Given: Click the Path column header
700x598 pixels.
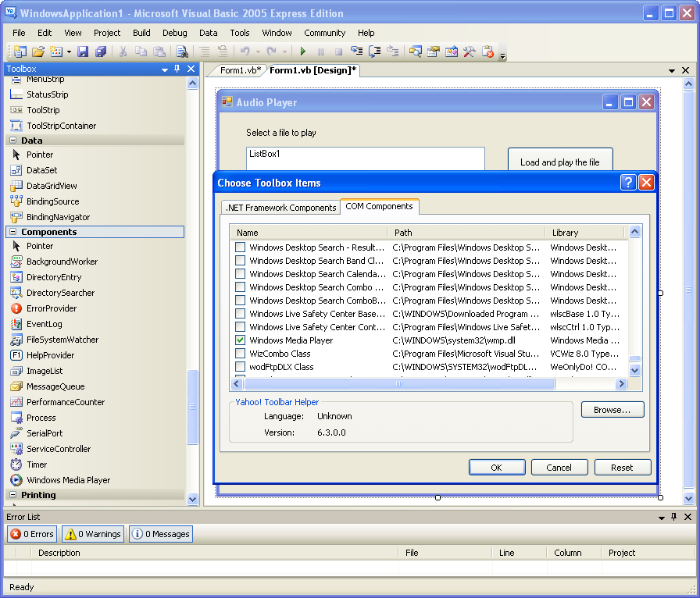Looking at the screenshot, I should (x=466, y=233).
